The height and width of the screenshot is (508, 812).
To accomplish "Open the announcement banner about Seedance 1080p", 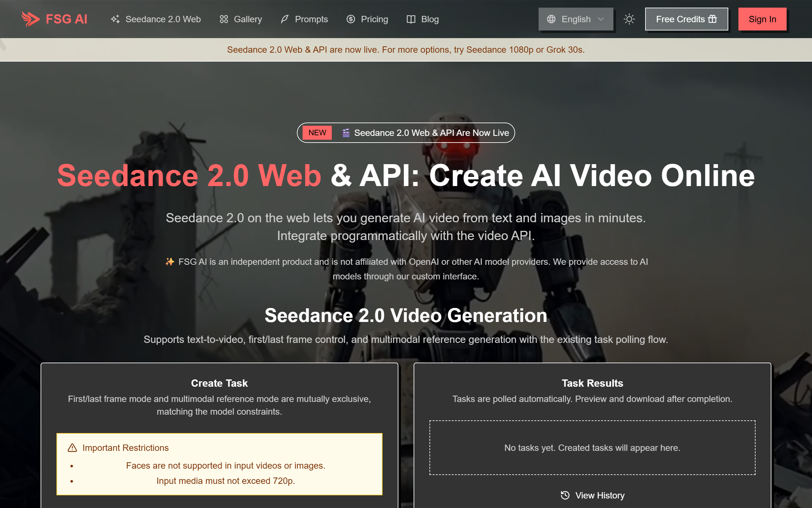I will (406, 50).
